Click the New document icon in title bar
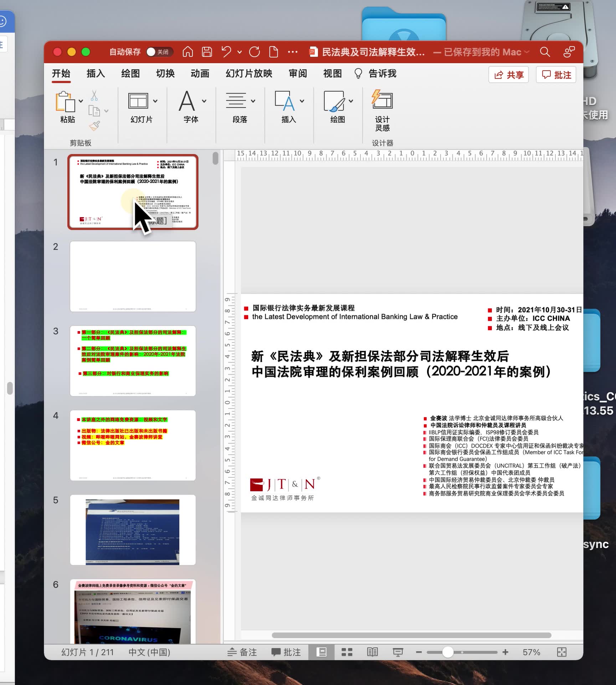This screenshot has width=616, height=685. (273, 52)
